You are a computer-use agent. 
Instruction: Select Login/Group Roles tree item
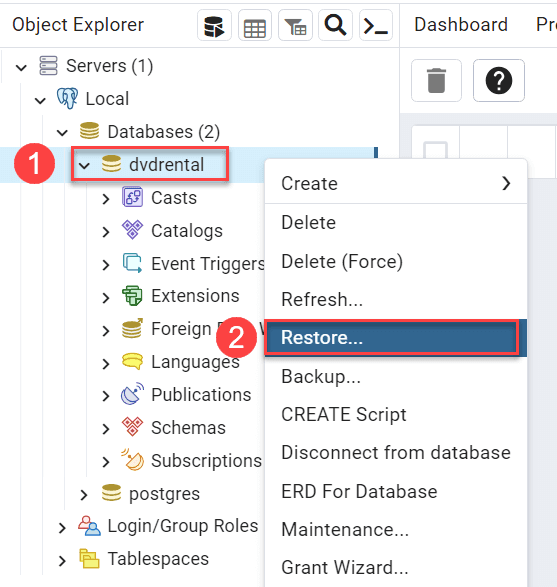(x=183, y=526)
